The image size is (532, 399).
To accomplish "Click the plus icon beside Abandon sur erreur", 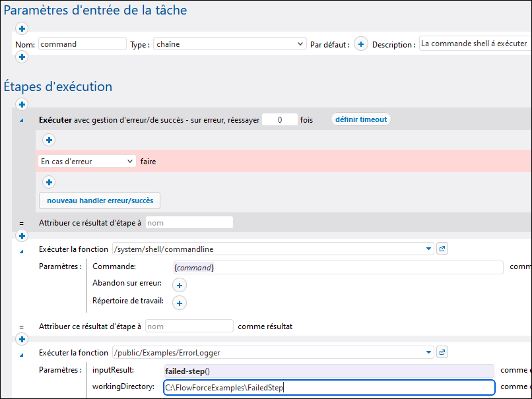I will (180, 285).
